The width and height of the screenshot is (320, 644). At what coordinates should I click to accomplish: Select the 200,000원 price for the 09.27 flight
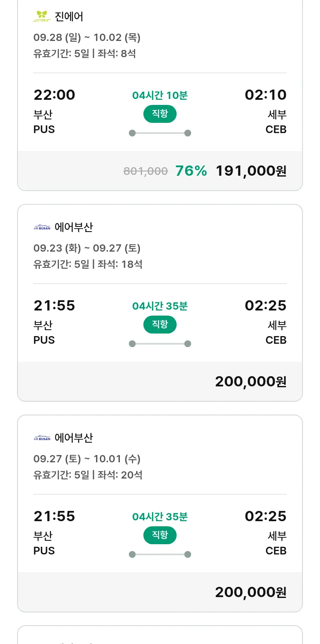251,592
